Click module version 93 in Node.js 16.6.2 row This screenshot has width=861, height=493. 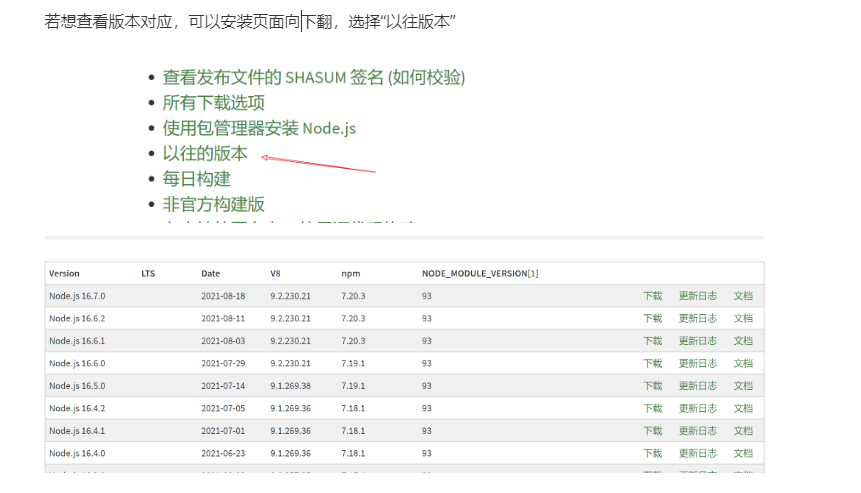pyautogui.click(x=427, y=318)
